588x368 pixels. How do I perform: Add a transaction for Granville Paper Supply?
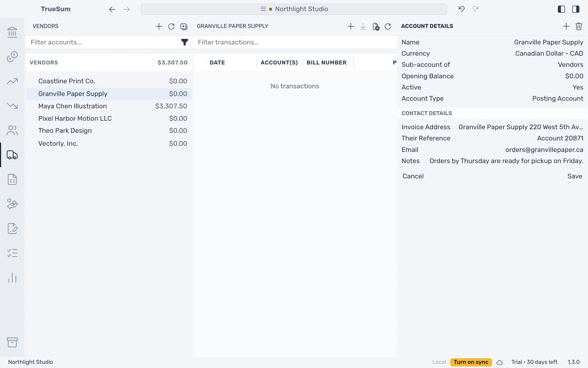pos(351,26)
